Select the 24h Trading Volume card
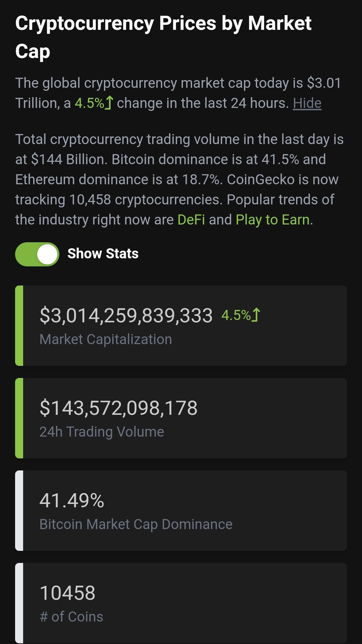362x644 pixels. (x=181, y=418)
